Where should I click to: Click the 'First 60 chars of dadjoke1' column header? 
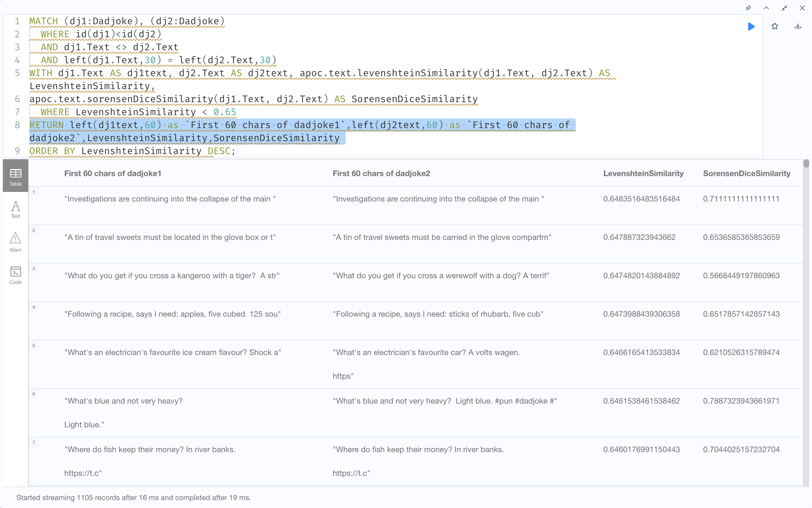tap(113, 173)
